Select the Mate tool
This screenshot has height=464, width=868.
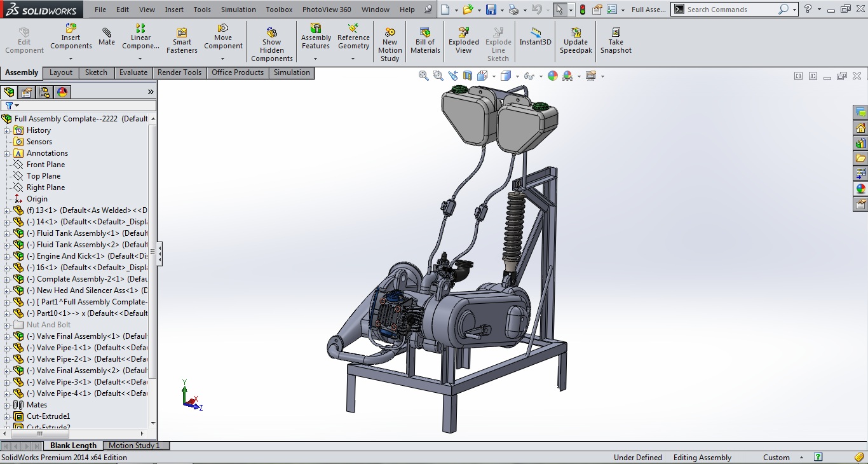[x=107, y=37]
